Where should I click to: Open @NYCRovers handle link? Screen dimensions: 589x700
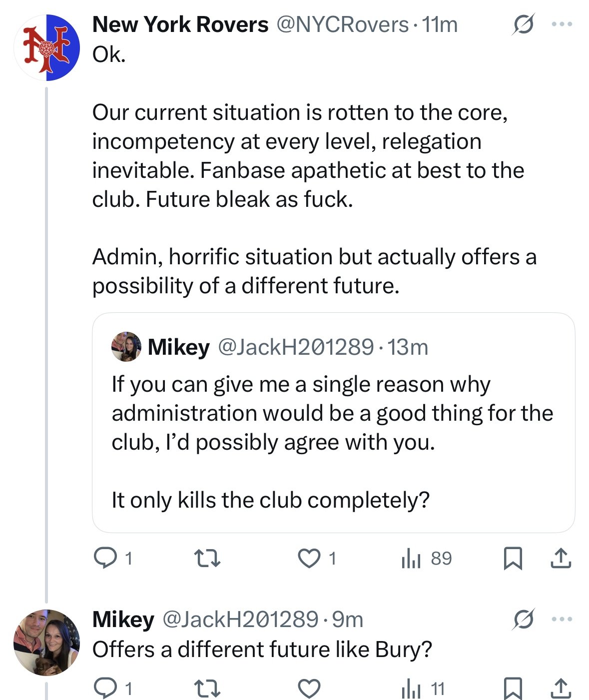[x=342, y=24]
